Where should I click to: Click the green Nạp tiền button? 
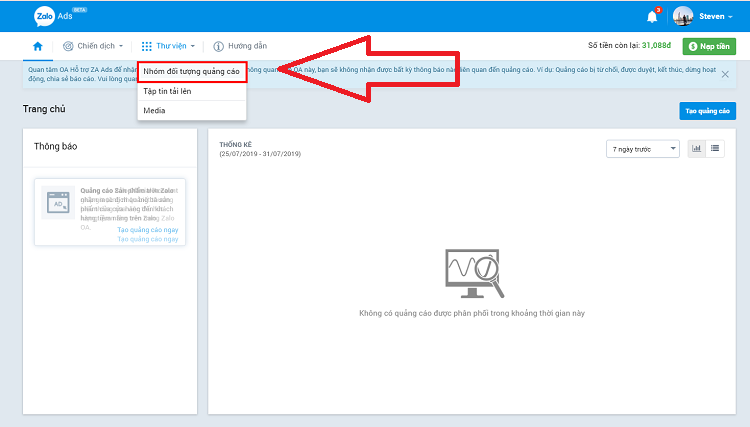click(x=709, y=46)
